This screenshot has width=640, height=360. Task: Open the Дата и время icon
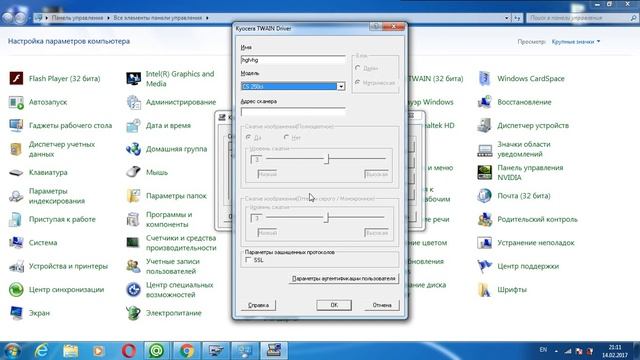(x=133, y=125)
